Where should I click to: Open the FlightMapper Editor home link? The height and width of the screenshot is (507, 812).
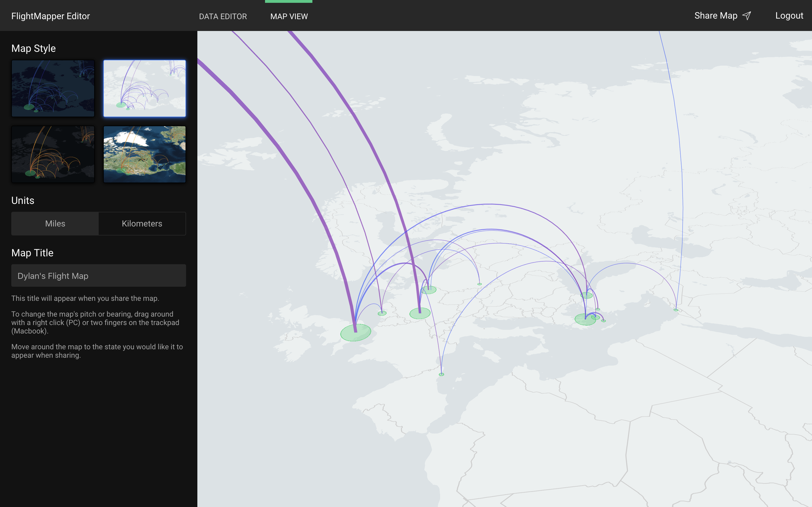50,15
